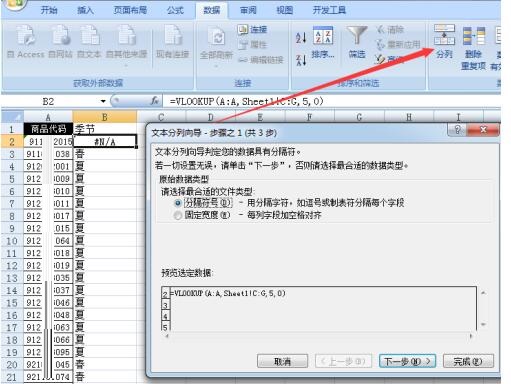Click the 下一步 button
This screenshot has height=384, width=511.
coord(407,361)
